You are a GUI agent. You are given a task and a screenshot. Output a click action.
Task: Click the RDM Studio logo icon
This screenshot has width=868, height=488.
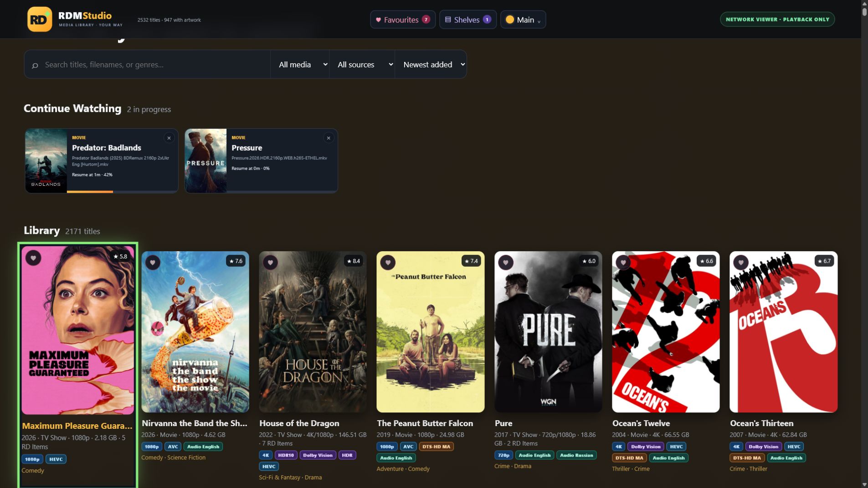40,19
